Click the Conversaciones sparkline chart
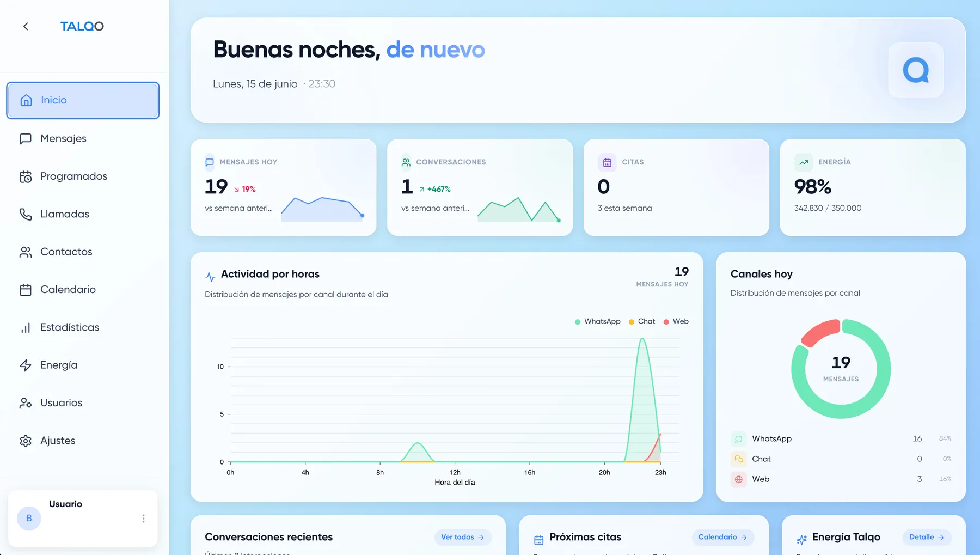The height and width of the screenshot is (555, 980). coord(519,209)
